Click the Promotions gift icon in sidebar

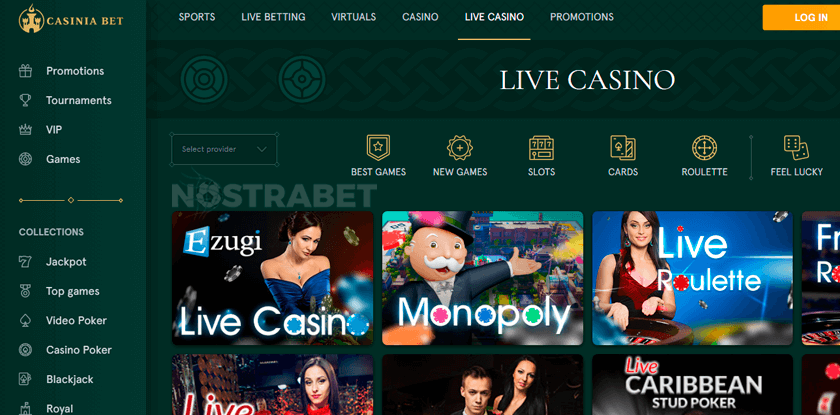[x=25, y=71]
